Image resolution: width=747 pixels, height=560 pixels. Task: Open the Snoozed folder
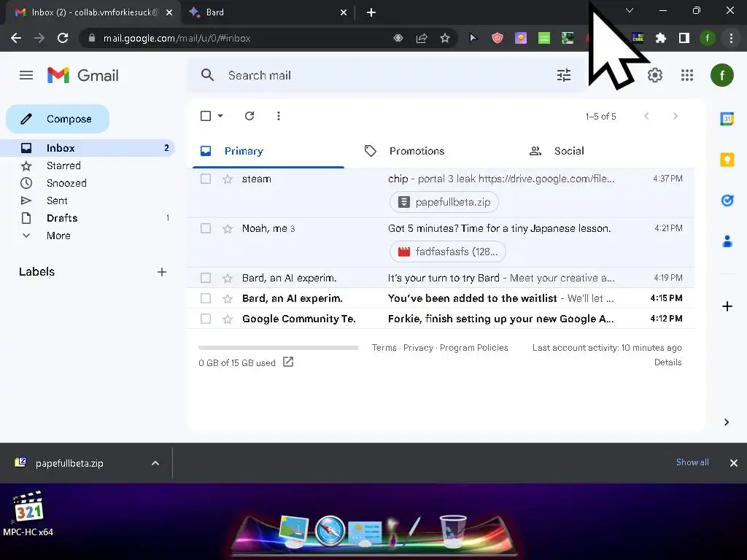point(88,183)
